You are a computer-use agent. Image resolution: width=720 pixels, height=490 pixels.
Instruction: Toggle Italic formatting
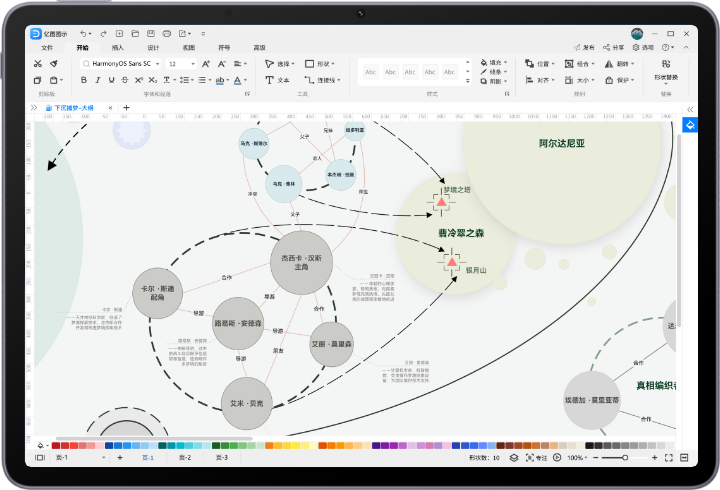[x=98, y=80]
